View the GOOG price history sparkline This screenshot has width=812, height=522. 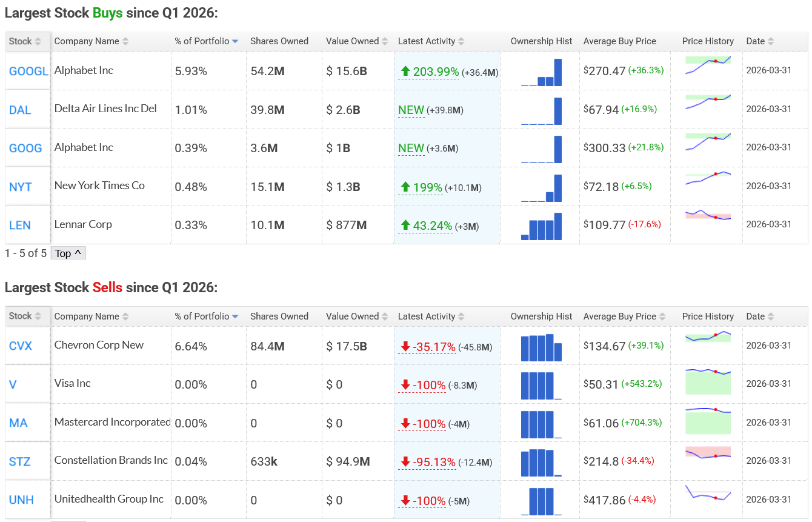[x=708, y=142]
